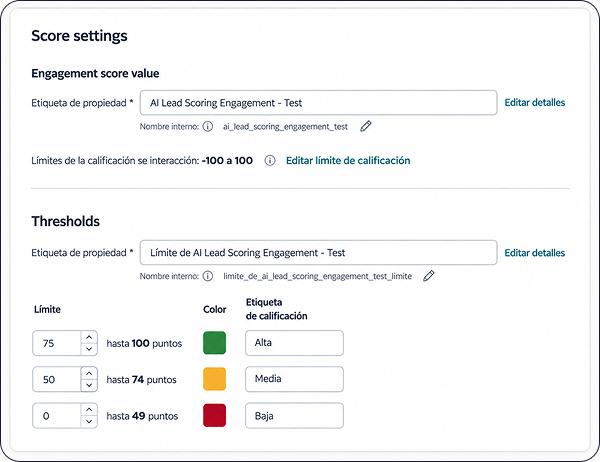Decrease the 50 limit with down arrow
600x462 pixels.
click(89, 385)
